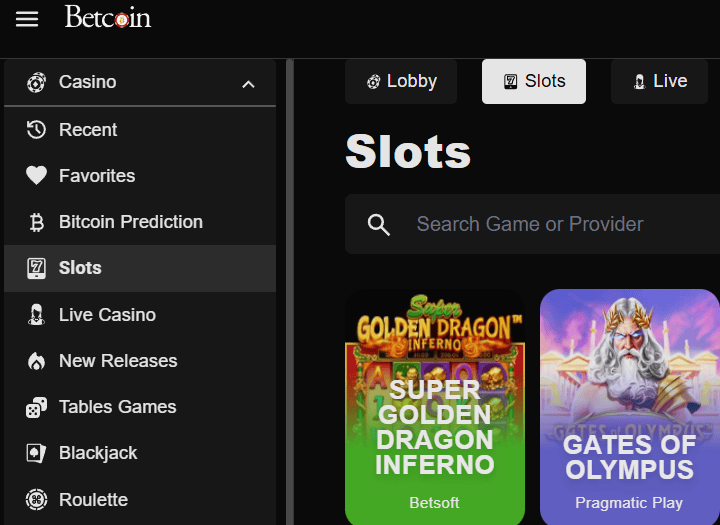This screenshot has height=525, width=720.
Task: Switch to the Live tab
Action: [x=659, y=81]
